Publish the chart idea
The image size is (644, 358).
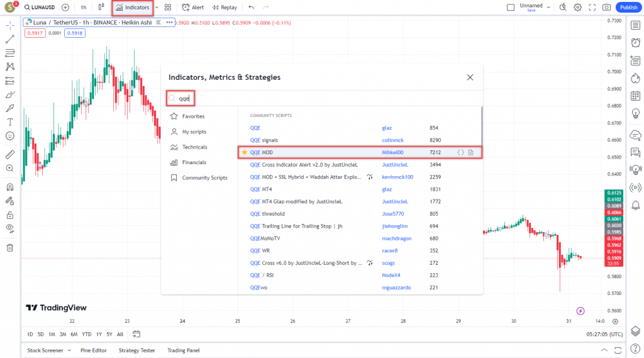[x=628, y=8]
